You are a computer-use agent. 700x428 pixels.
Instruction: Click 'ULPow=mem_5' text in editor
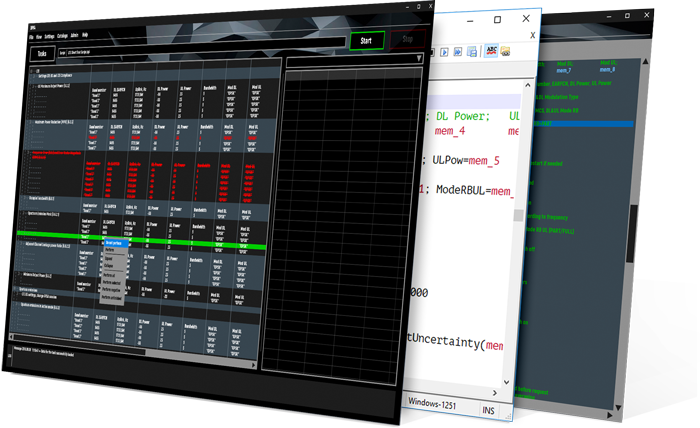[466, 161]
